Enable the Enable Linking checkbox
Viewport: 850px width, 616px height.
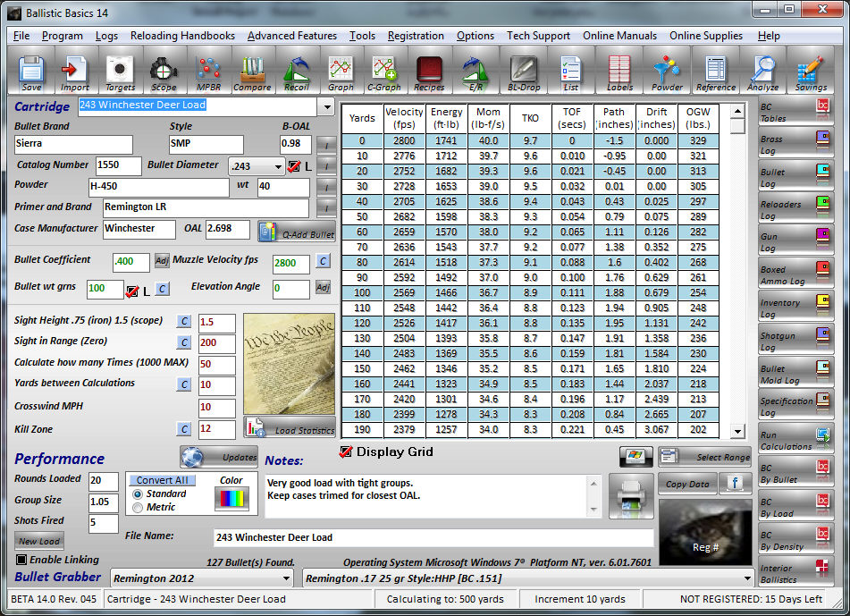(x=21, y=560)
